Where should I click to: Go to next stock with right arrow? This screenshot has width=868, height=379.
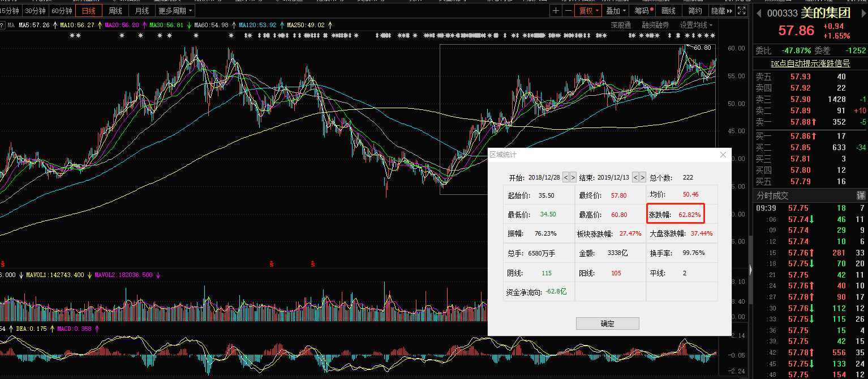[x=864, y=12]
